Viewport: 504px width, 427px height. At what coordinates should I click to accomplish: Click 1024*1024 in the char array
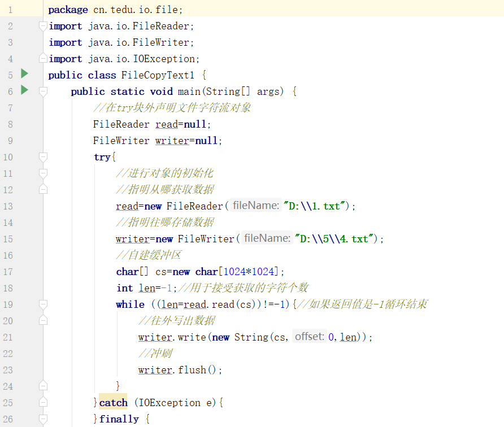(249, 272)
